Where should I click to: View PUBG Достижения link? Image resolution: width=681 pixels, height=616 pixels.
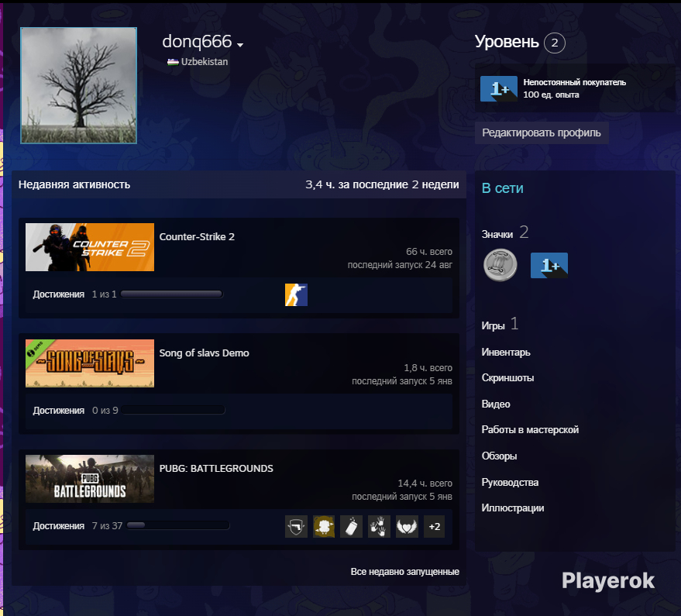pos(59,526)
